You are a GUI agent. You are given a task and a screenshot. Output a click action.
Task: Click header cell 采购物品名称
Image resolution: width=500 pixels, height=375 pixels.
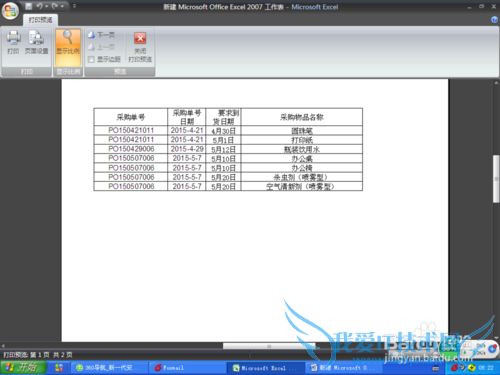click(x=302, y=117)
